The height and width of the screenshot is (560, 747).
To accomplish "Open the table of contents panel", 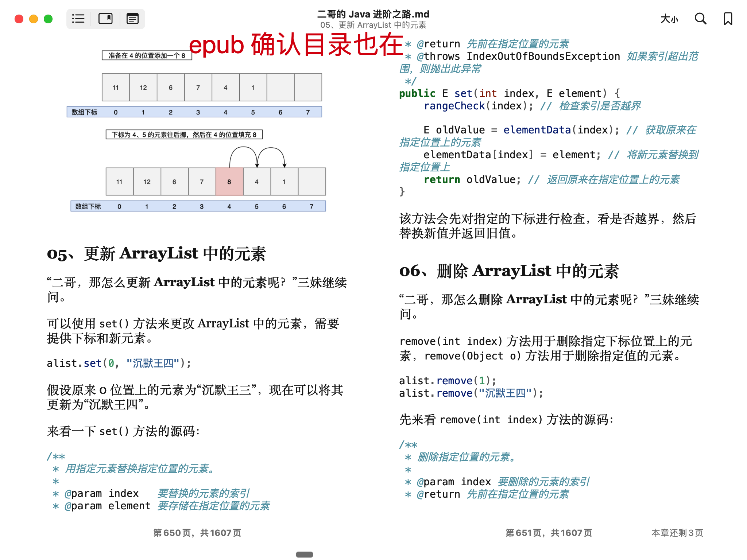I will pos(78,19).
